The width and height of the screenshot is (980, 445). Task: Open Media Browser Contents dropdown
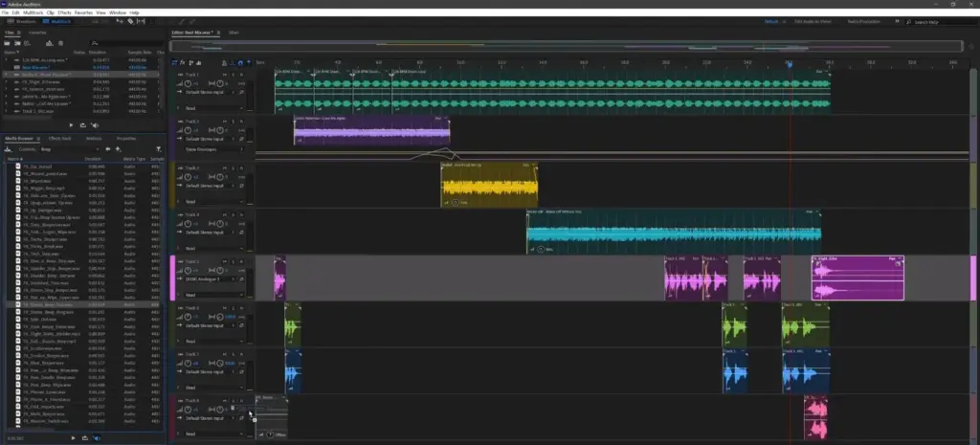[x=69, y=149]
